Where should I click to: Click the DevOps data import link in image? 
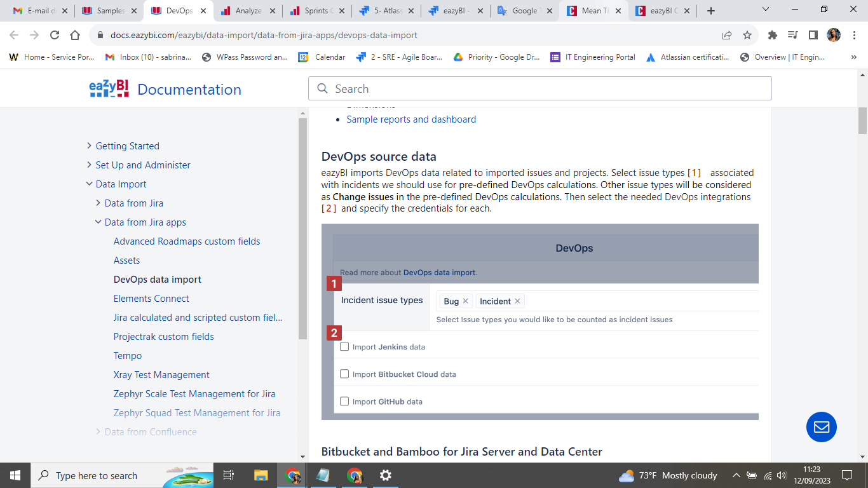pyautogui.click(x=439, y=273)
